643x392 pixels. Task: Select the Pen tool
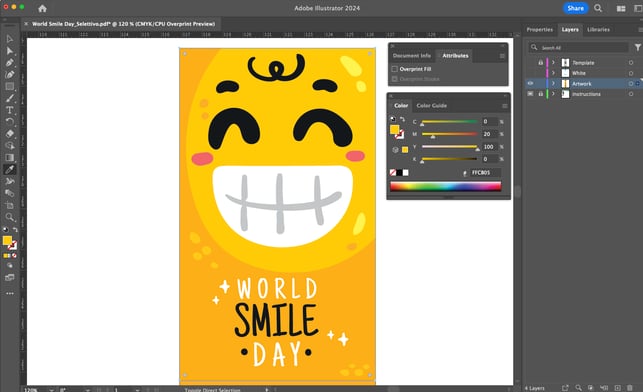click(9, 63)
